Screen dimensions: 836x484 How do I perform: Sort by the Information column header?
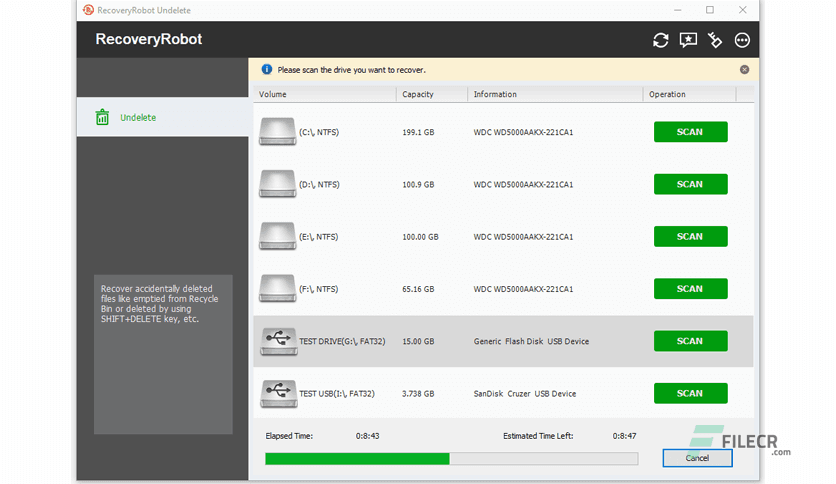555,94
